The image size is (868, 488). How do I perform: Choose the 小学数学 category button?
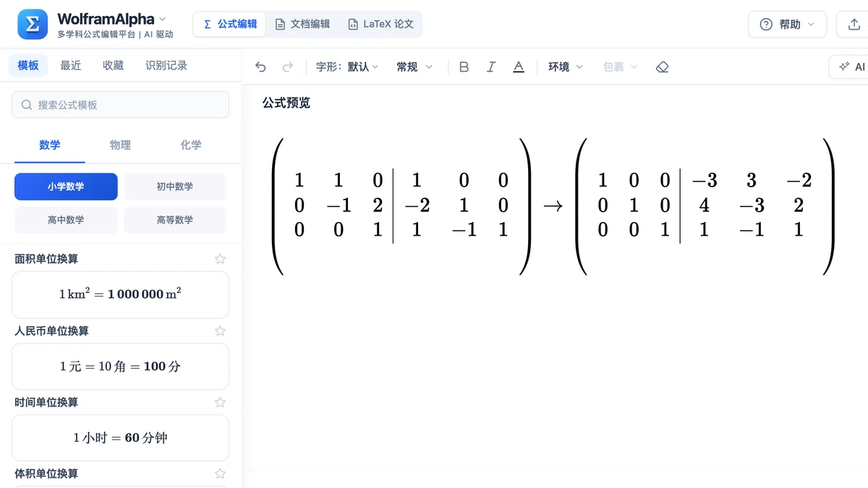click(x=66, y=187)
